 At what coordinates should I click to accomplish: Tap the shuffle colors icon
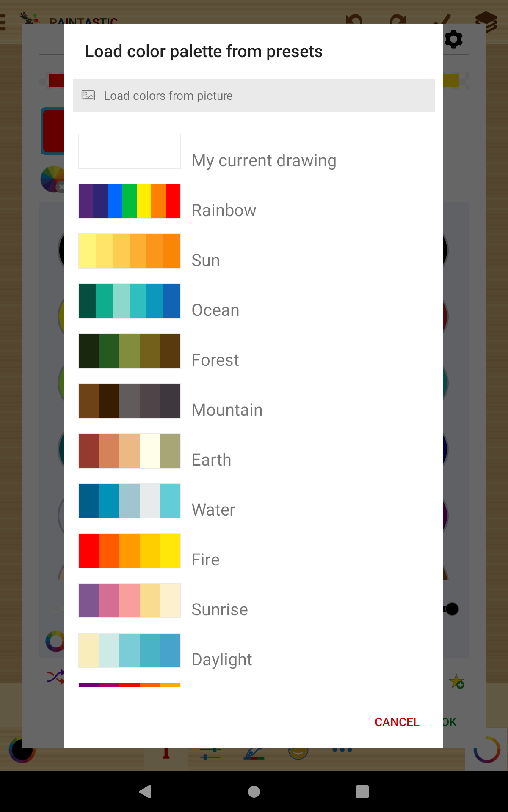pyautogui.click(x=55, y=677)
